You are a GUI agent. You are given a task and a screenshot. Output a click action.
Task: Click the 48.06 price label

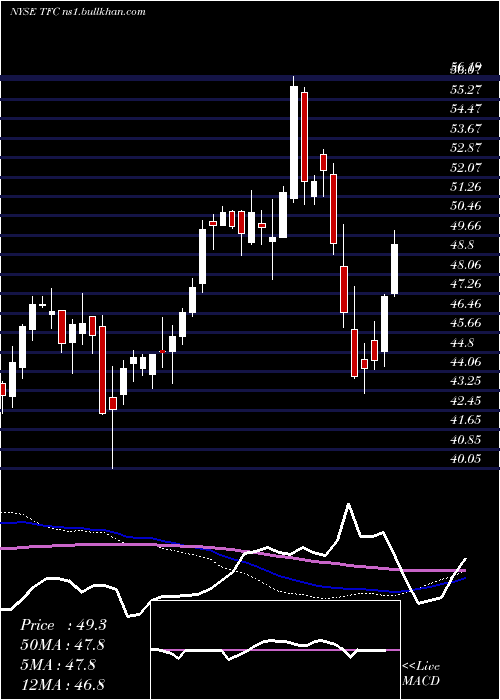[x=466, y=265]
